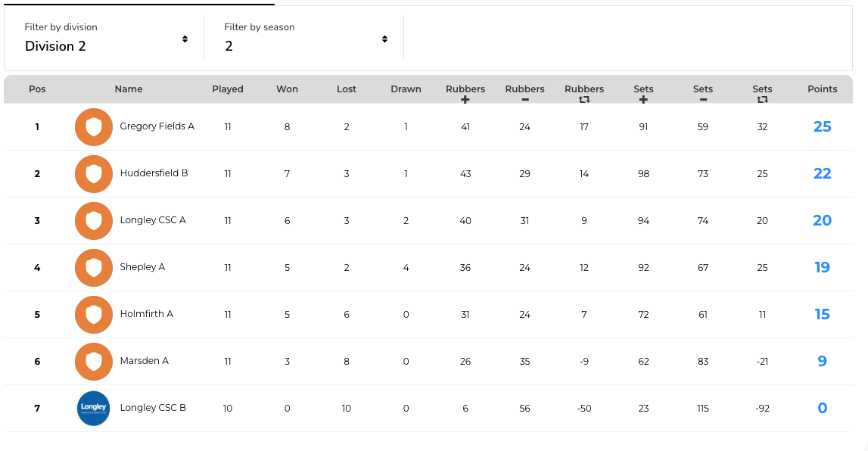
Task: Click the Points column header
Action: click(x=822, y=89)
